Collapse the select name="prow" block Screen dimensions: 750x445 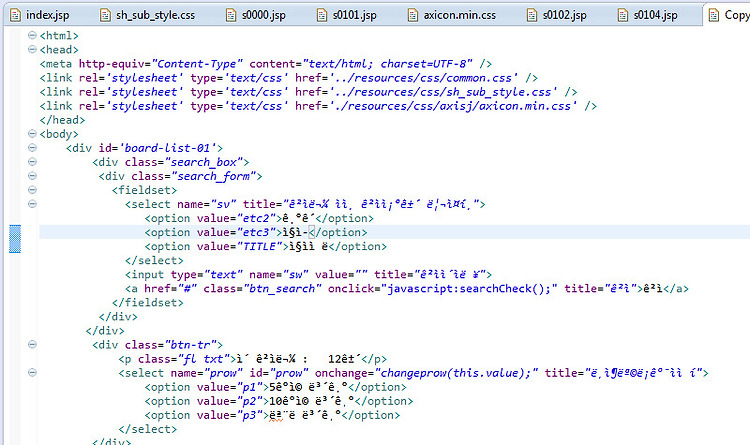pyautogui.click(x=32, y=372)
